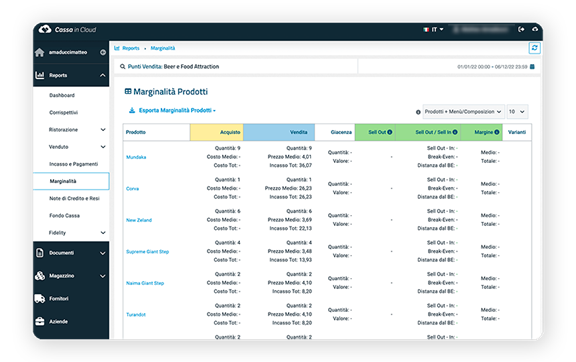Open the Mundaka product link
Image resolution: width=576 pixels, height=362 pixels.
136,157
